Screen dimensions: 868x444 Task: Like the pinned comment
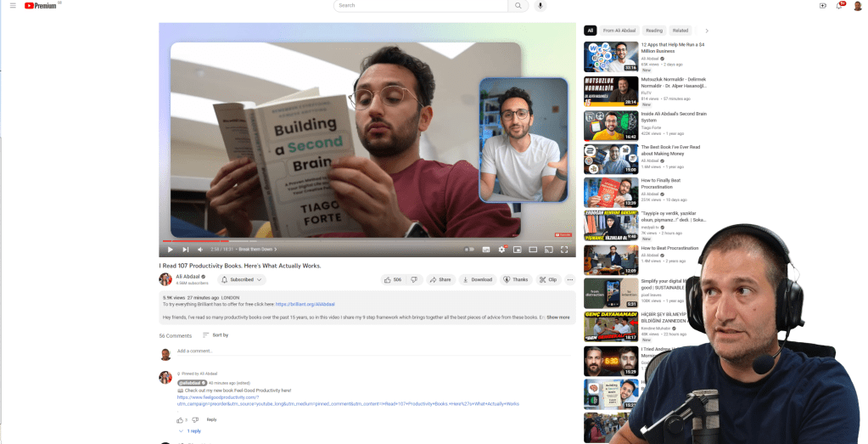[180, 420]
